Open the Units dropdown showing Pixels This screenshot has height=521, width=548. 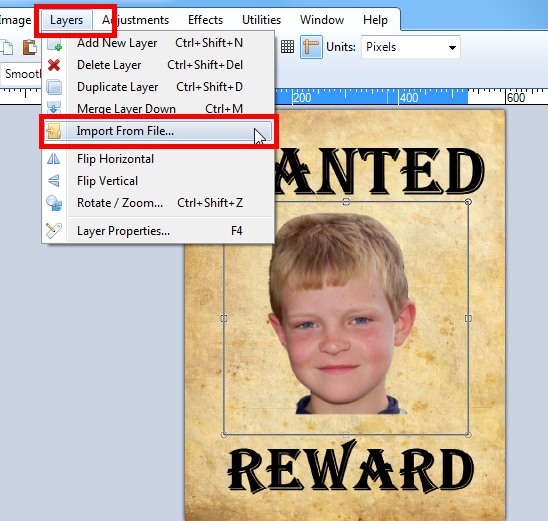coord(411,47)
